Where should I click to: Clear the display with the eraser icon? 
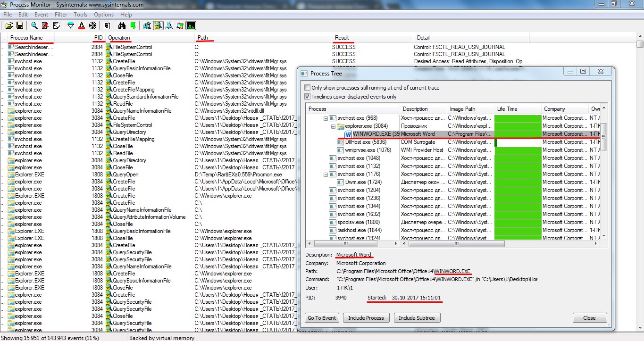click(56, 25)
